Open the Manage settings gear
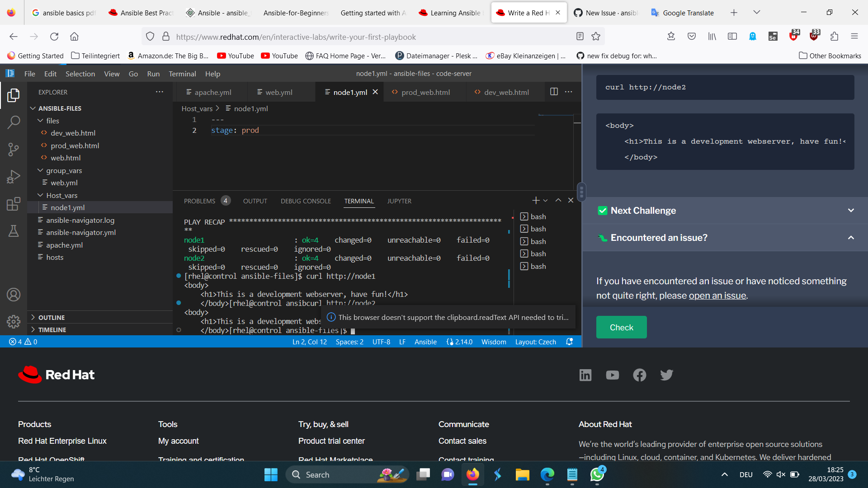Screen dimensions: 868x488 point(14,322)
